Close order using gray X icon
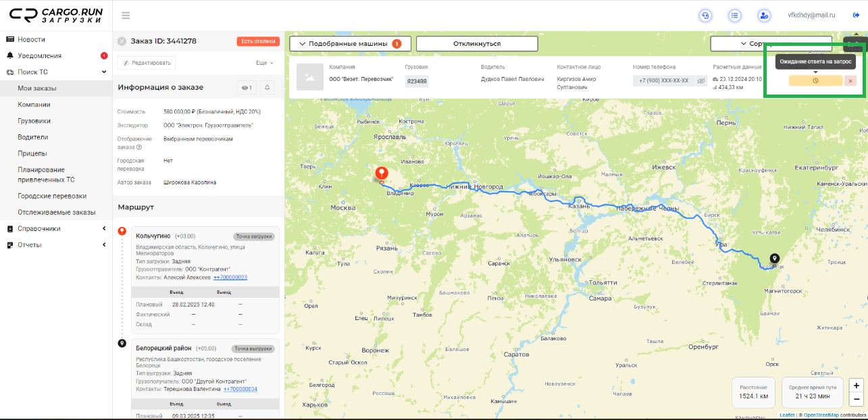 click(x=122, y=41)
